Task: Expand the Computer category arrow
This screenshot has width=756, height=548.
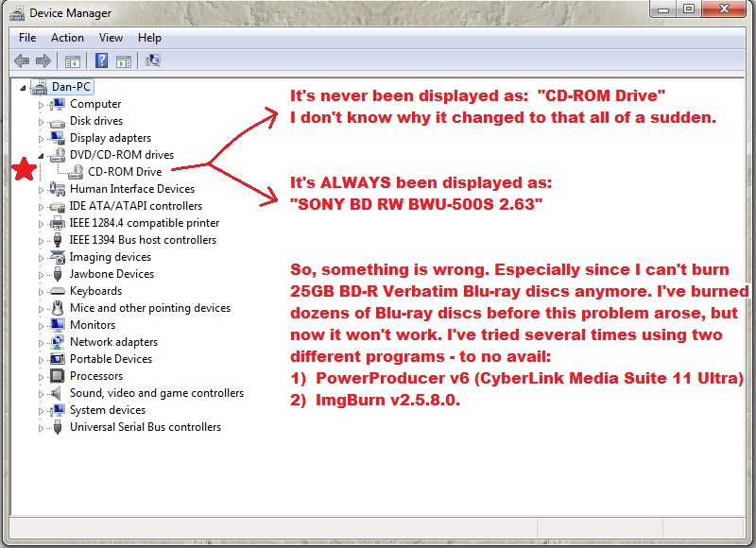Action: click(x=41, y=105)
